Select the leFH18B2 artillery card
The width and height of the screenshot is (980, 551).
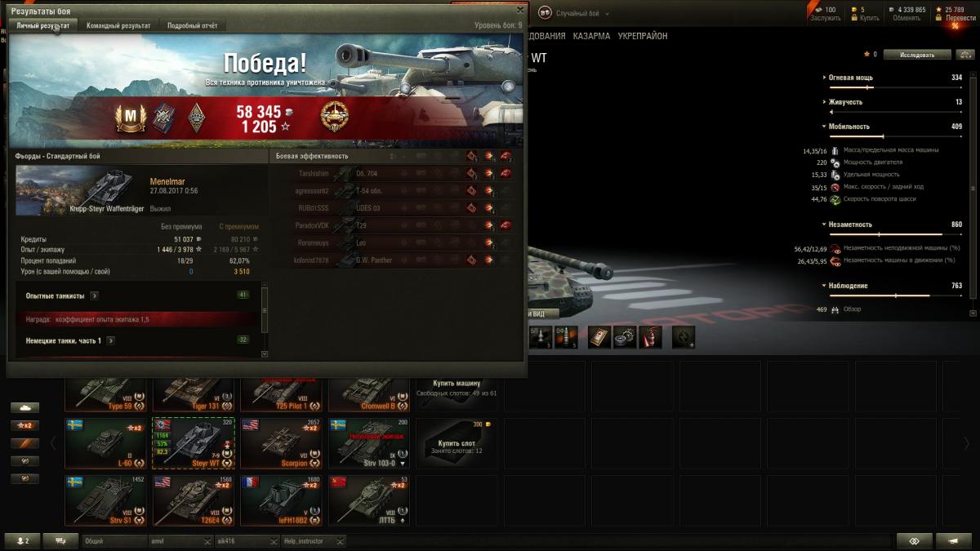point(280,500)
